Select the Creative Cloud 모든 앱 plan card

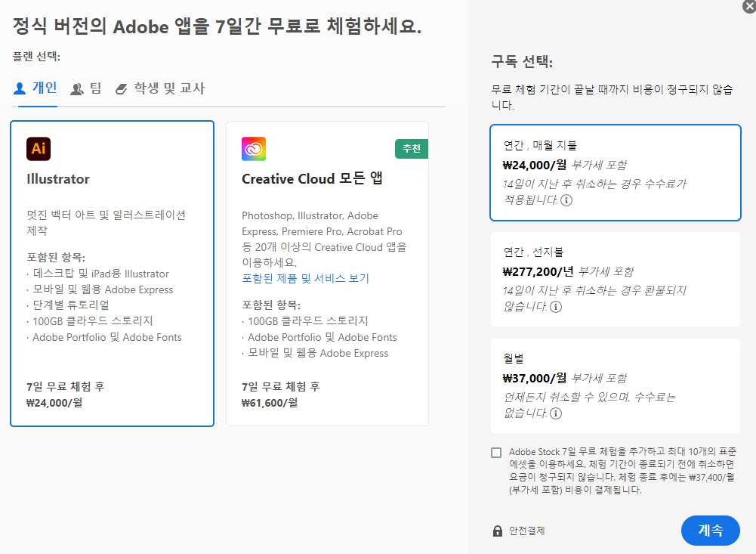(x=327, y=274)
